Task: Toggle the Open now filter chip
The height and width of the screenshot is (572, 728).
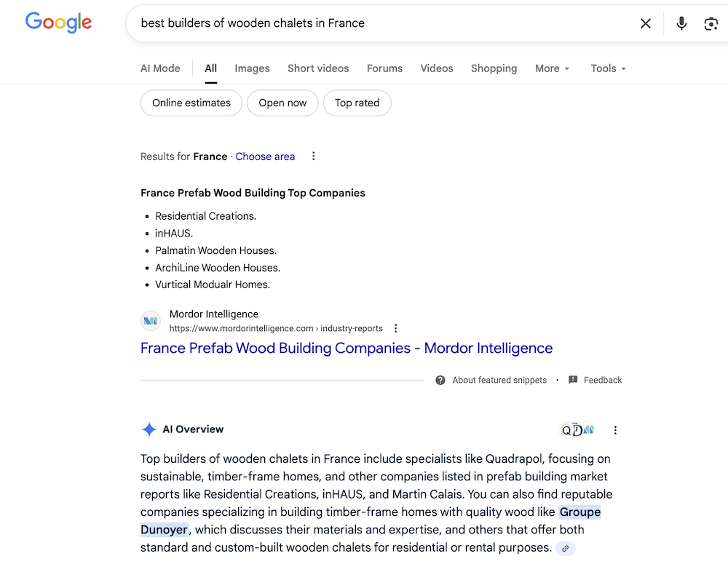Action: point(282,103)
